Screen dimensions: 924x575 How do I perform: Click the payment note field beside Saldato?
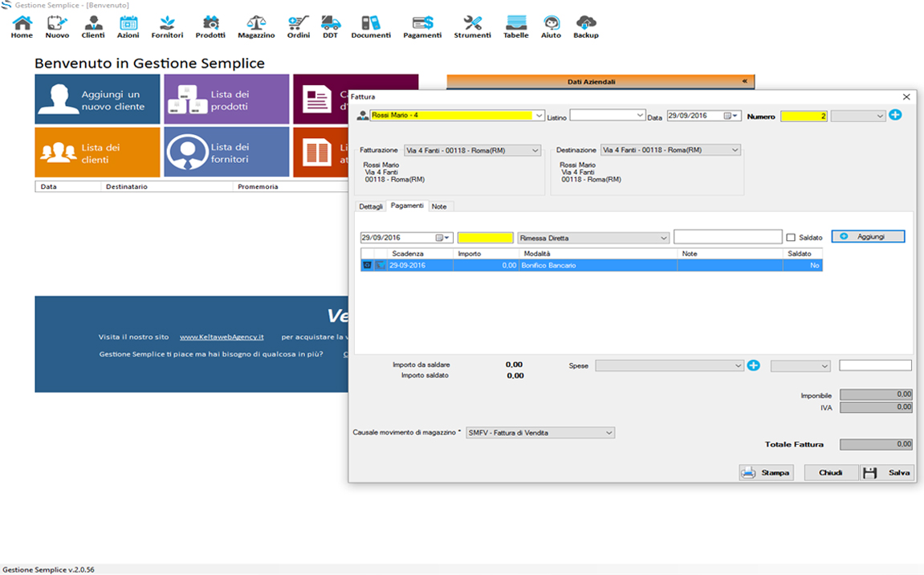click(728, 236)
